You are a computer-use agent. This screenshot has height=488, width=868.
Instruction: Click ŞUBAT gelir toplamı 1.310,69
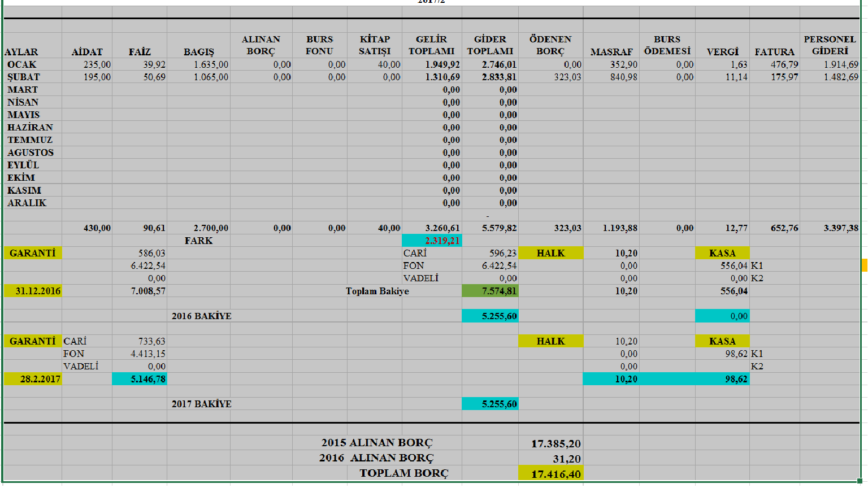pyautogui.click(x=432, y=77)
